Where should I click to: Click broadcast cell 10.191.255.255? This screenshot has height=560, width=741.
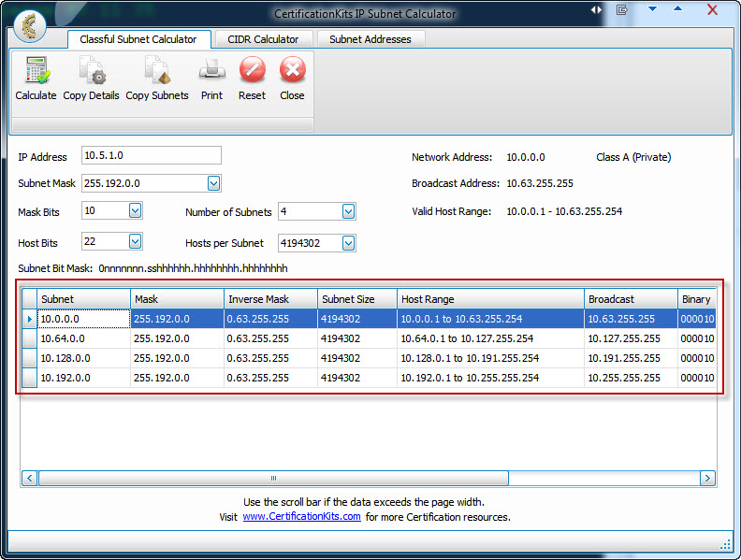631,358
